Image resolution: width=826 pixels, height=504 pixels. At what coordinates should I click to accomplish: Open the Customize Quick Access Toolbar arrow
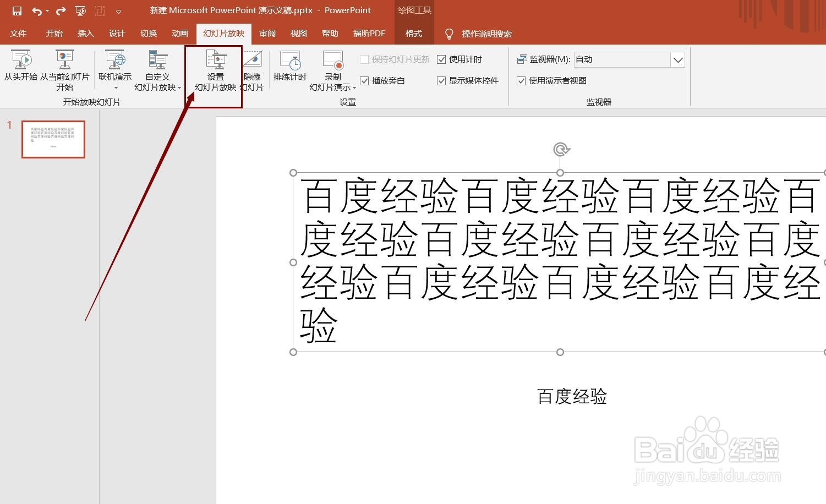[118, 11]
